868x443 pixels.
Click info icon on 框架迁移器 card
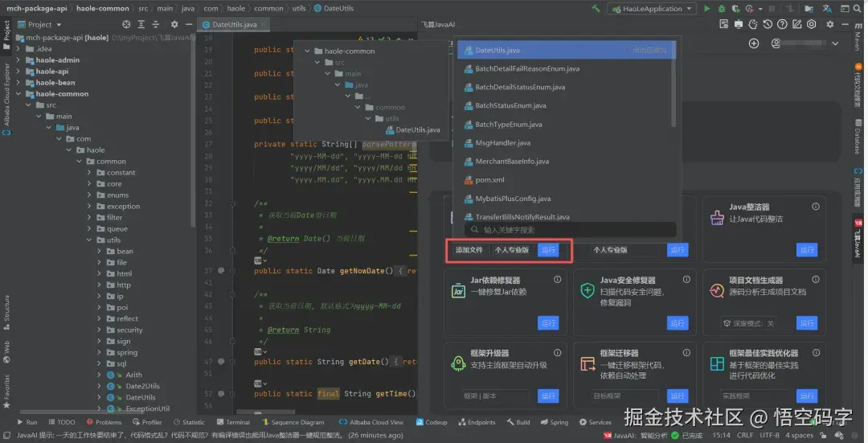(x=686, y=353)
